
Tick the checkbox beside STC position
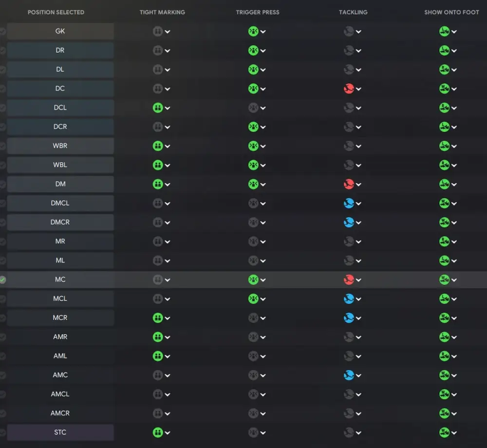2,432
